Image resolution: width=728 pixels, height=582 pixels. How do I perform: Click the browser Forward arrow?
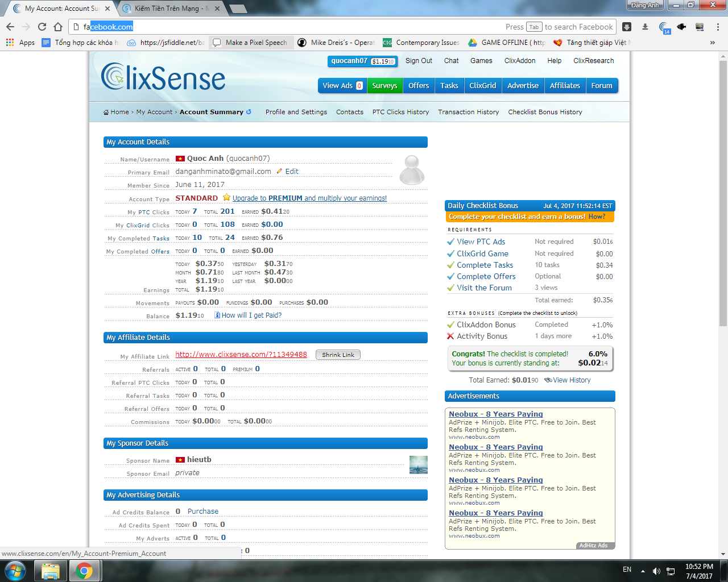[x=26, y=27]
